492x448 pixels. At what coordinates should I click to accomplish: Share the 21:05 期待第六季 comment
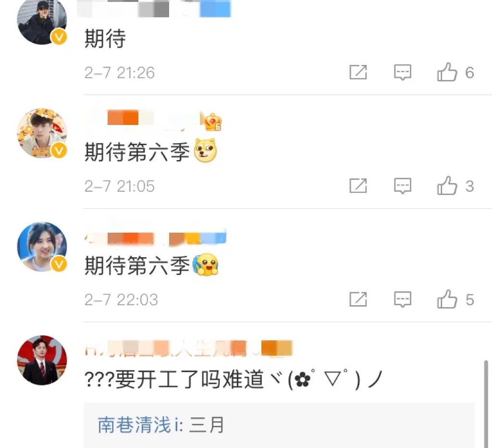pos(358,186)
